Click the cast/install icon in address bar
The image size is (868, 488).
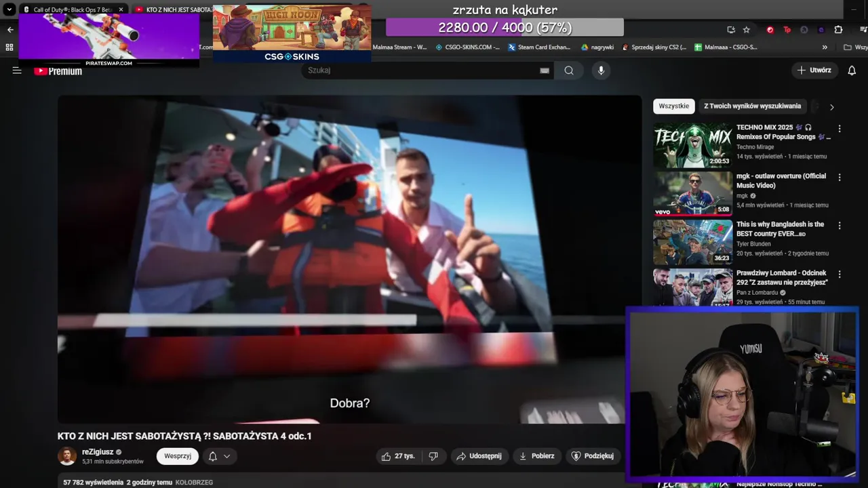[730, 30]
